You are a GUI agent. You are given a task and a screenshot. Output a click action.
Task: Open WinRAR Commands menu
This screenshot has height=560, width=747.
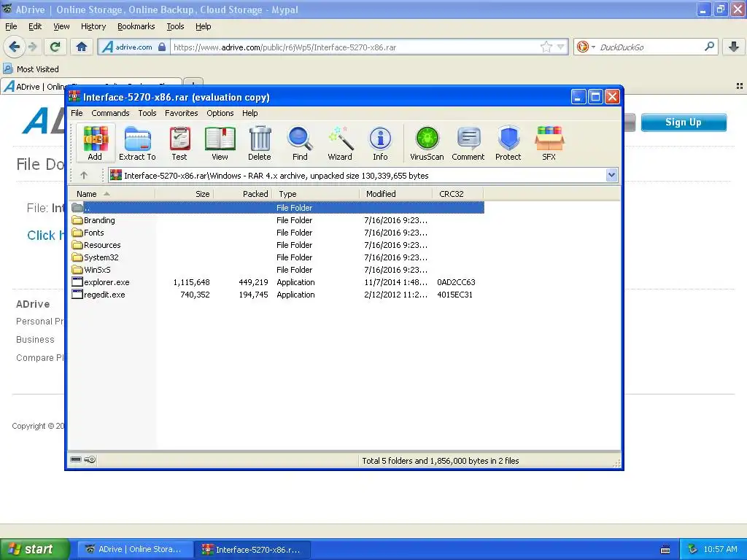[x=111, y=113]
